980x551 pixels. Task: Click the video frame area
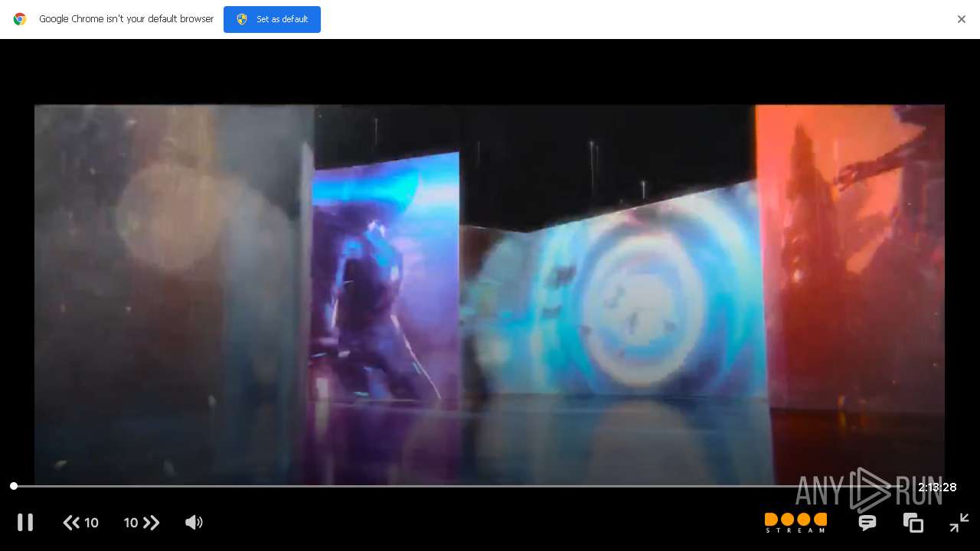[x=489, y=295]
